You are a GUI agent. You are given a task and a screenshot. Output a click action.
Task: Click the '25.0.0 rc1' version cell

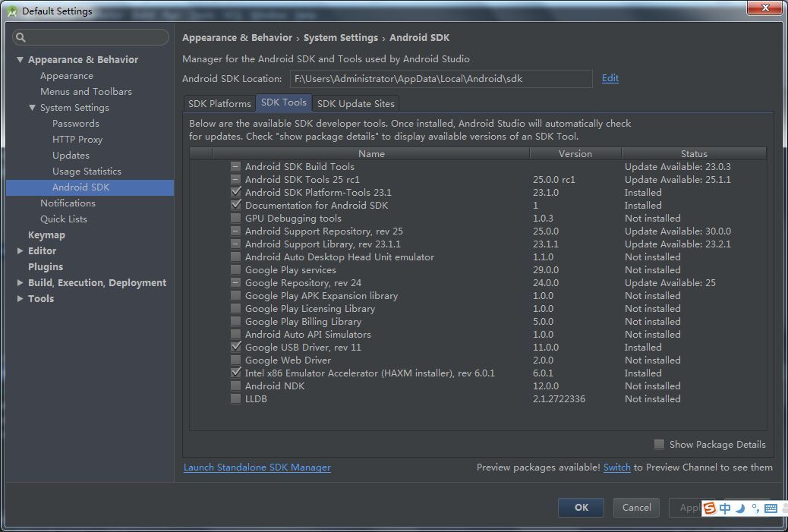pyautogui.click(x=554, y=179)
